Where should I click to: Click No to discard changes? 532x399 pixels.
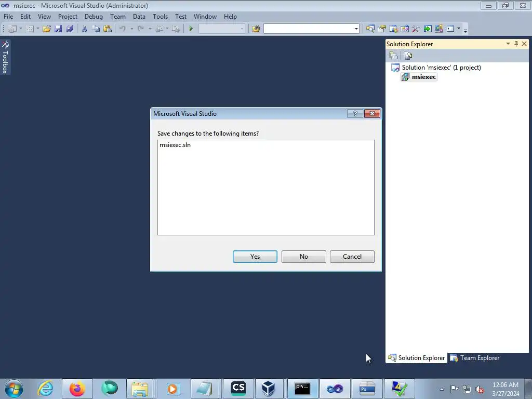(303, 257)
